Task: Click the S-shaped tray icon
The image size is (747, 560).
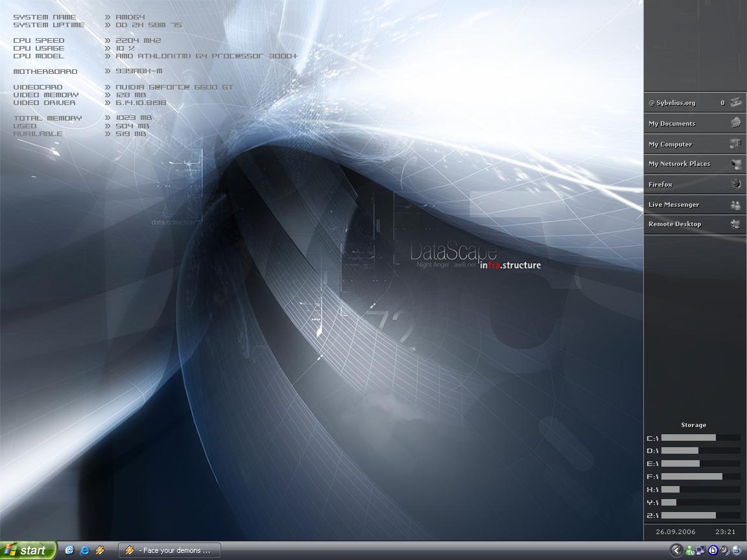Action: [737, 550]
